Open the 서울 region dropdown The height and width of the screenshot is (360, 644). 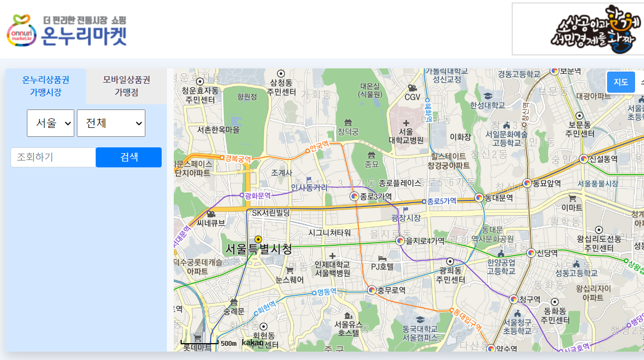50,123
